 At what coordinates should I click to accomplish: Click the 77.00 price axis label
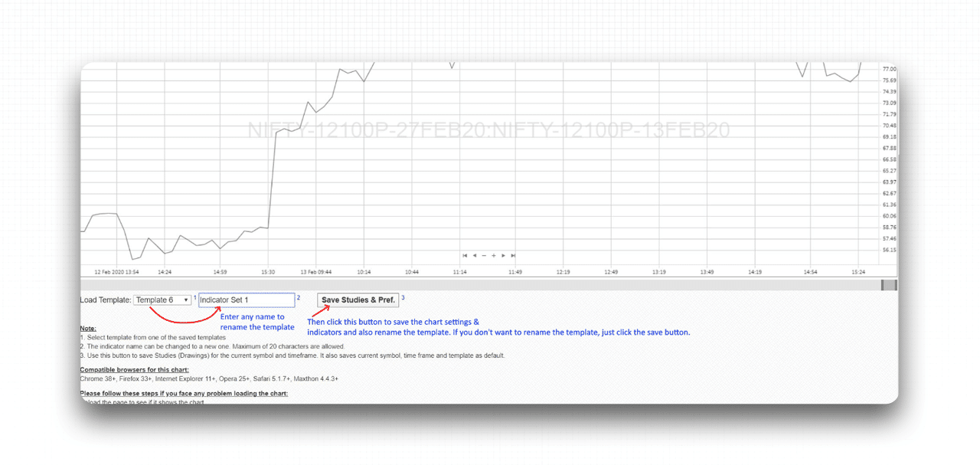889,69
